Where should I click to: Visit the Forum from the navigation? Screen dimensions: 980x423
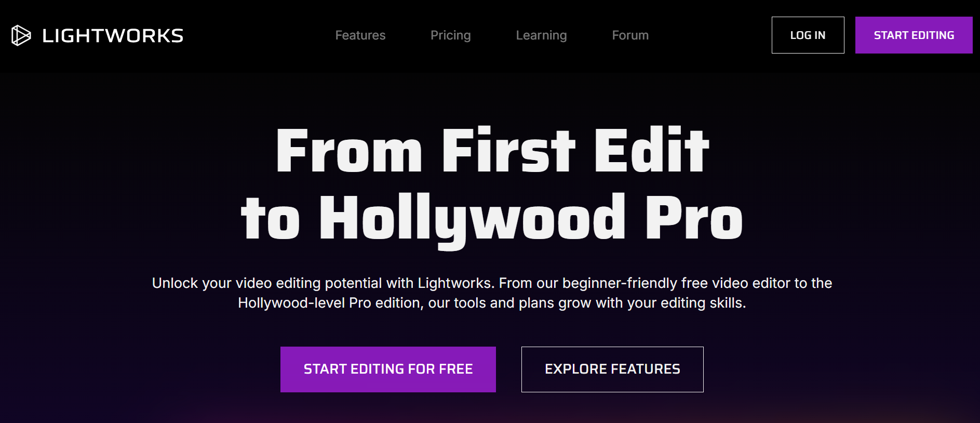point(630,35)
